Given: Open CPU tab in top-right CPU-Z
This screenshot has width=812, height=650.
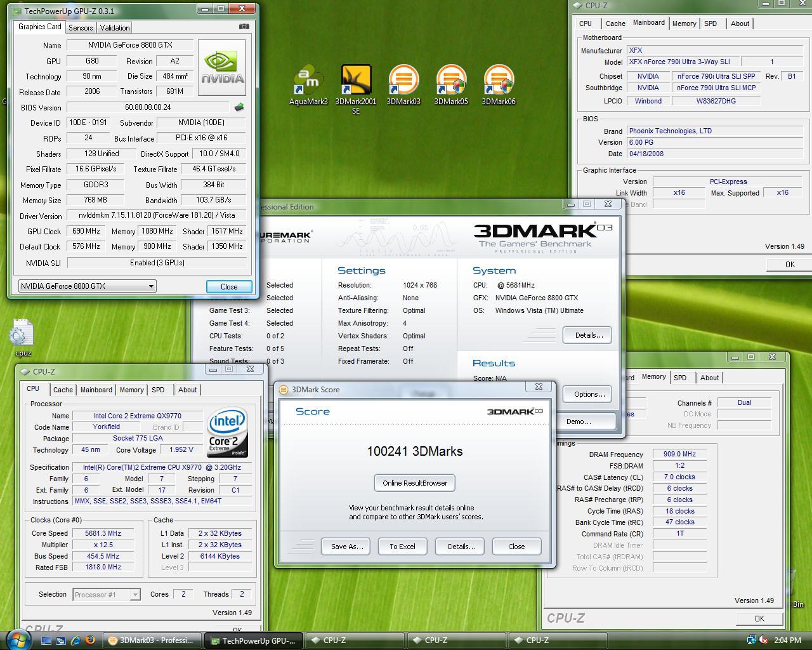Looking at the screenshot, I should pyautogui.click(x=586, y=23).
